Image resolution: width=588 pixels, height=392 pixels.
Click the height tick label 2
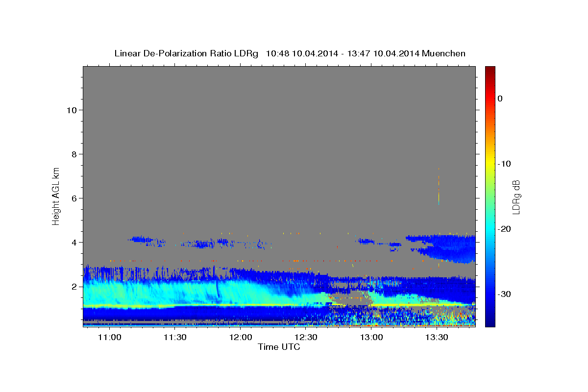point(74,286)
